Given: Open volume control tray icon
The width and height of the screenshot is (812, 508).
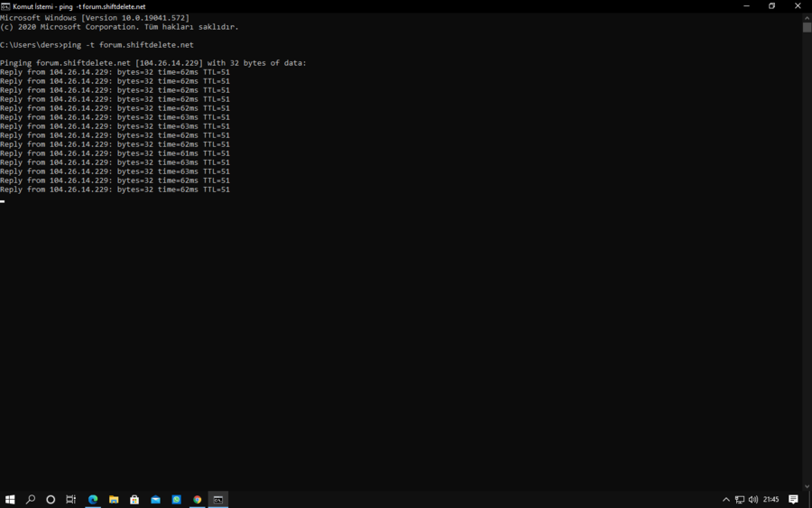Looking at the screenshot, I should (x=753, y=499).
